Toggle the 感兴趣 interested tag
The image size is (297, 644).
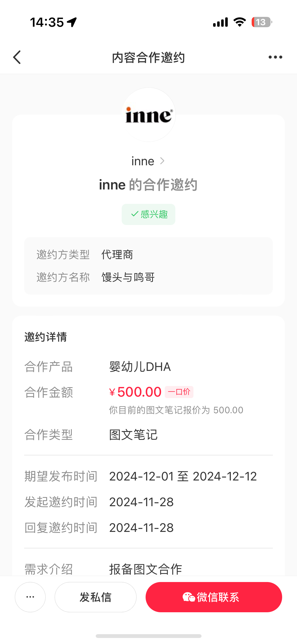click(149, 214)
